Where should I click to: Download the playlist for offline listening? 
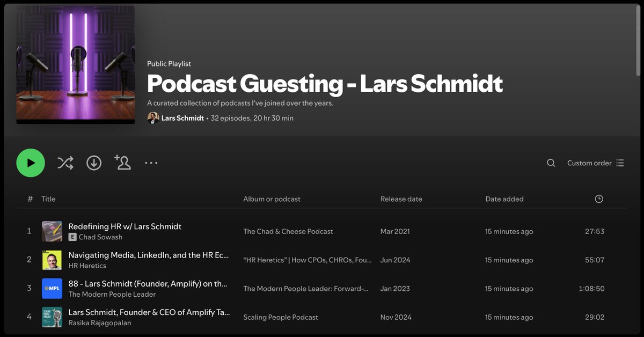[94, 163]
